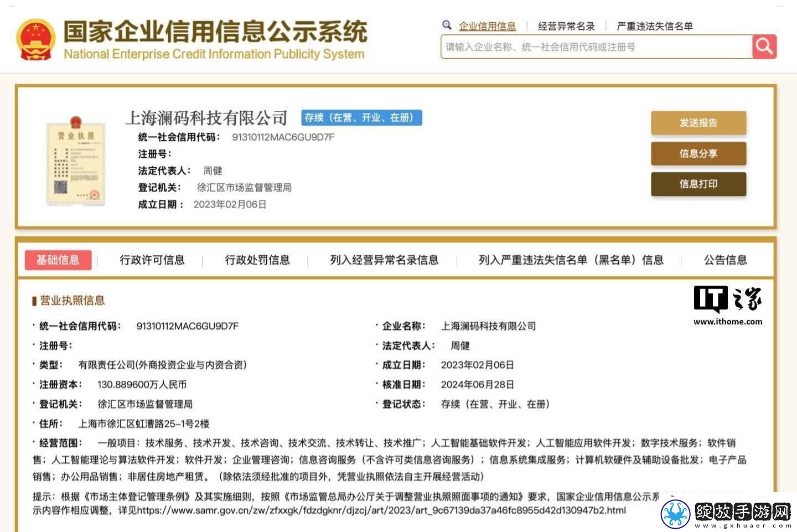Viewport: 797px width, 532px height.
Task: Click the address 上海市徐汇区虹漕路25-1号2楼
Action: click(144, 423)
